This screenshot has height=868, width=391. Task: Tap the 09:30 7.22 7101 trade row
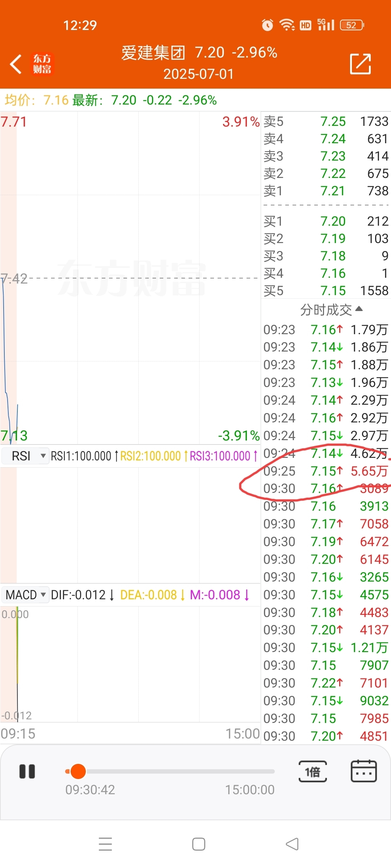click(x=326, y=683)
